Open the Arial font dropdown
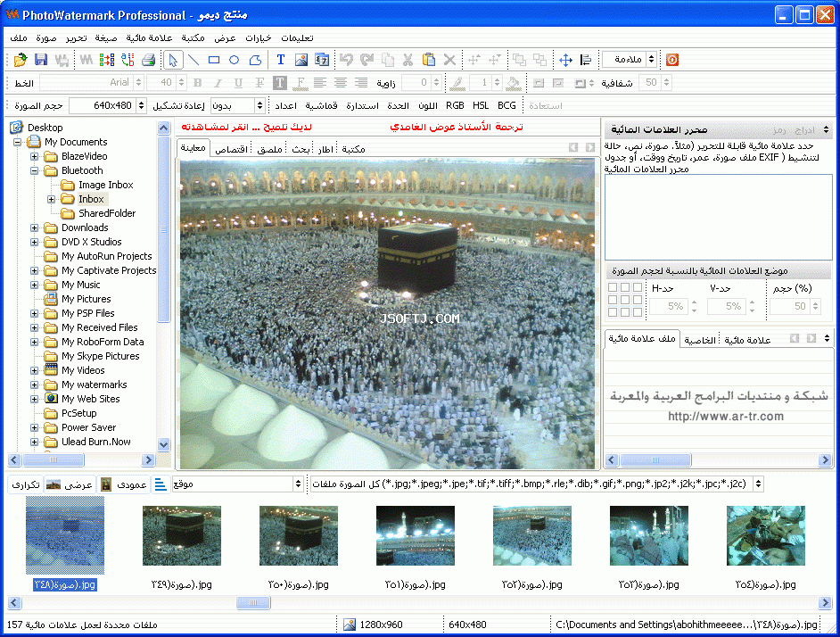 click(x=139, y=83)
